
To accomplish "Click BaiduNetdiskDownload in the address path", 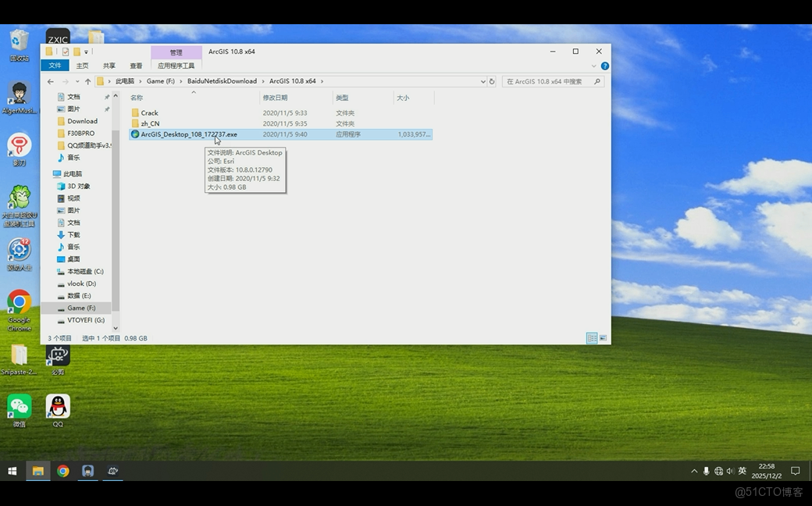I will [222, 81].
